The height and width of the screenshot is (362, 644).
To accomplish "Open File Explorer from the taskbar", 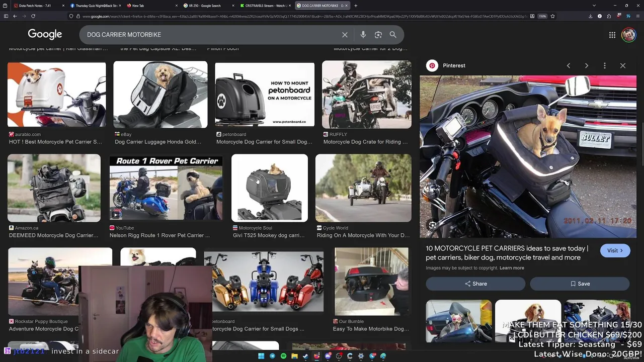I will tap(294, 356).
